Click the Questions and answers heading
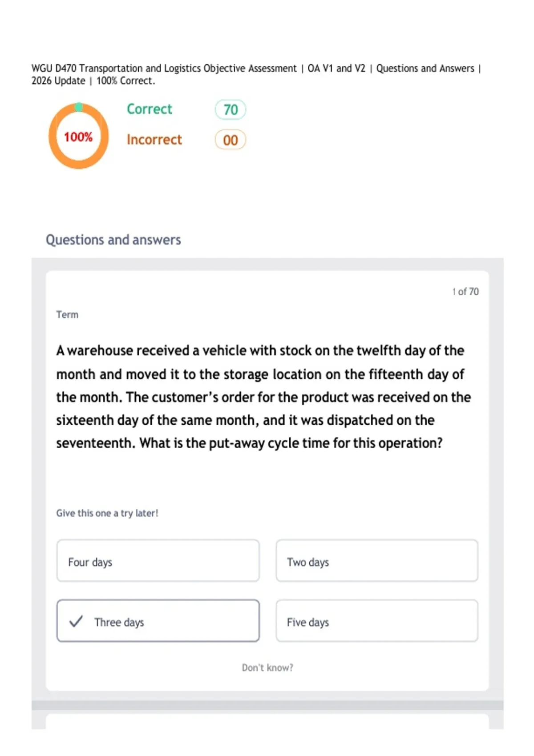 113,240
